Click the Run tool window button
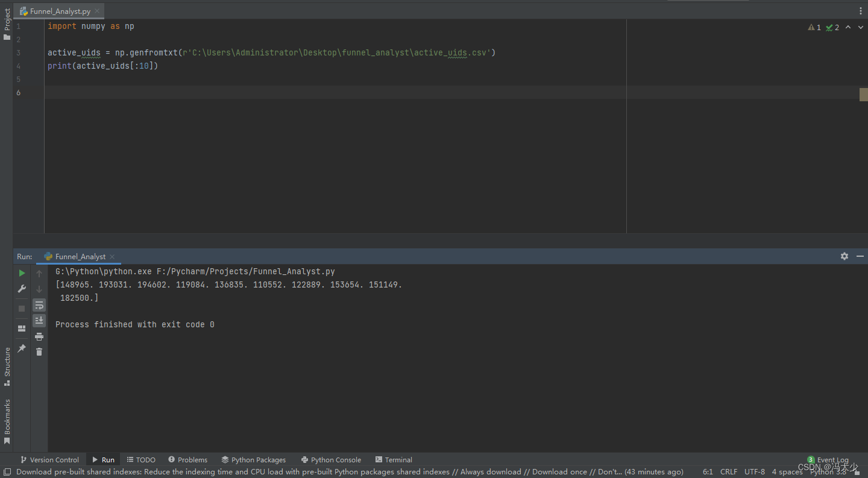This screenshot has width=868, height=478. tap(103, 459)
